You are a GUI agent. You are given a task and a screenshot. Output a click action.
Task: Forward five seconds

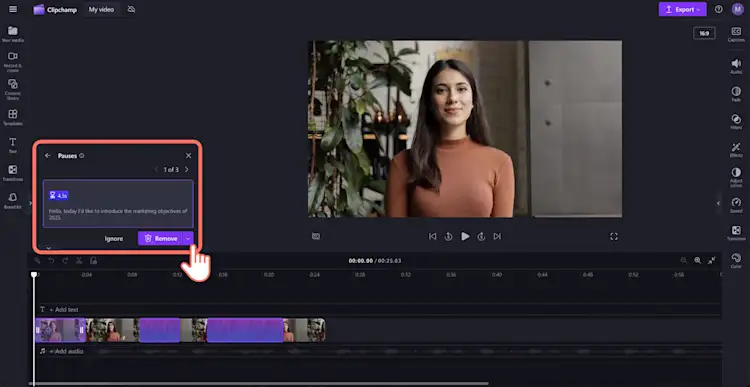pos(481,236)
